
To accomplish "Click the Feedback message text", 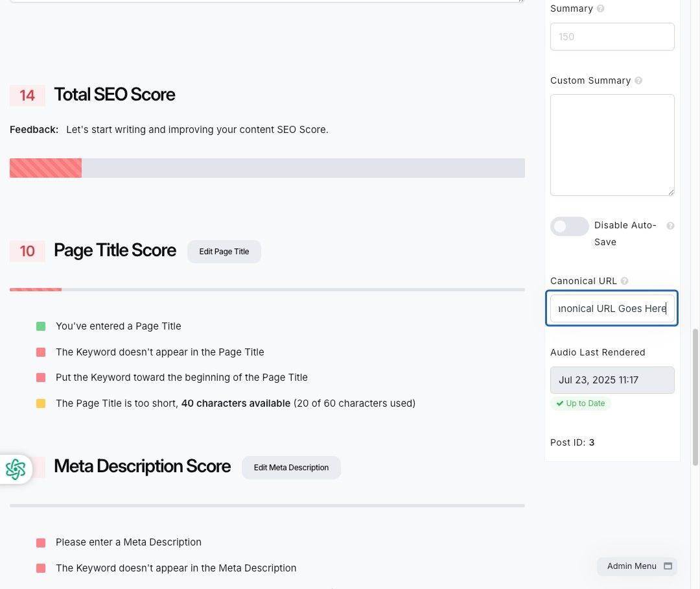I will 197,130.
